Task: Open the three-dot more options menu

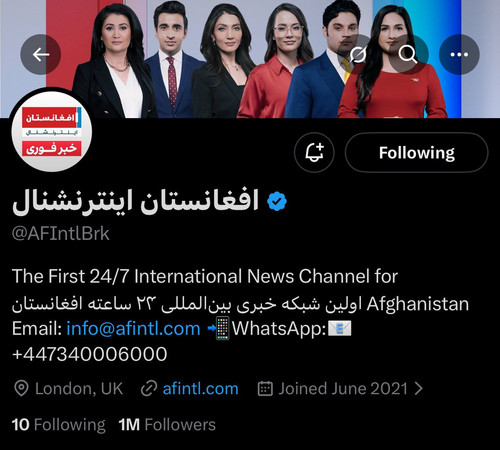Action: point(459,54)
